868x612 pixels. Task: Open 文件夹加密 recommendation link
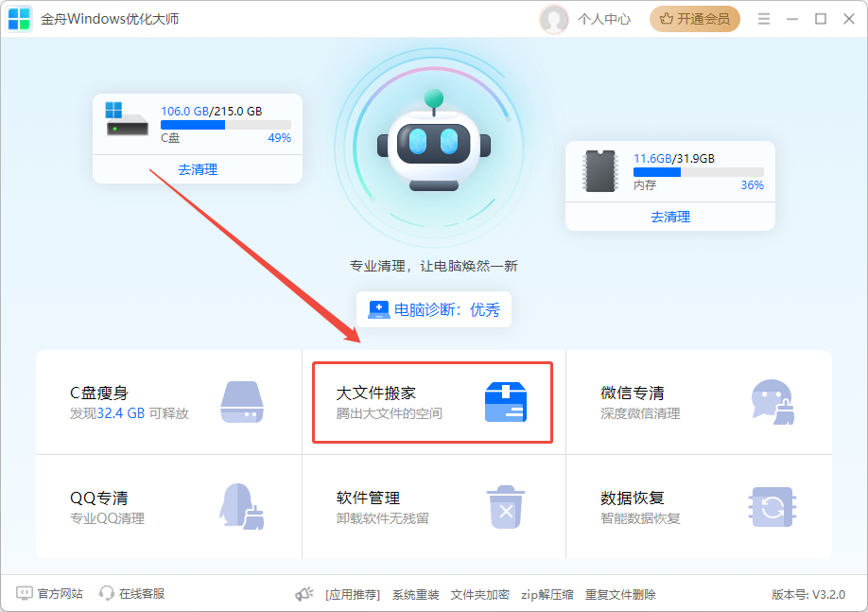pyautogui.click(x=480, y=595)
